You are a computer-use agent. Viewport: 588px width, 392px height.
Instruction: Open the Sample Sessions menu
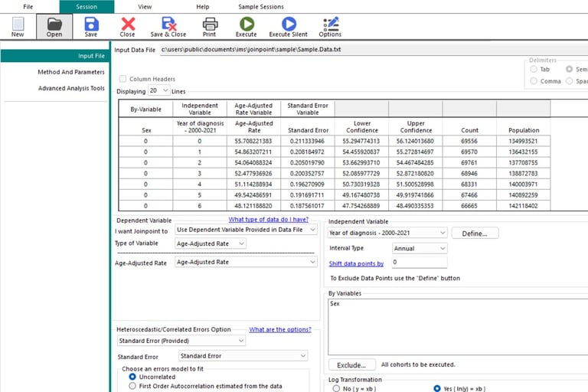tap(261, 7)
